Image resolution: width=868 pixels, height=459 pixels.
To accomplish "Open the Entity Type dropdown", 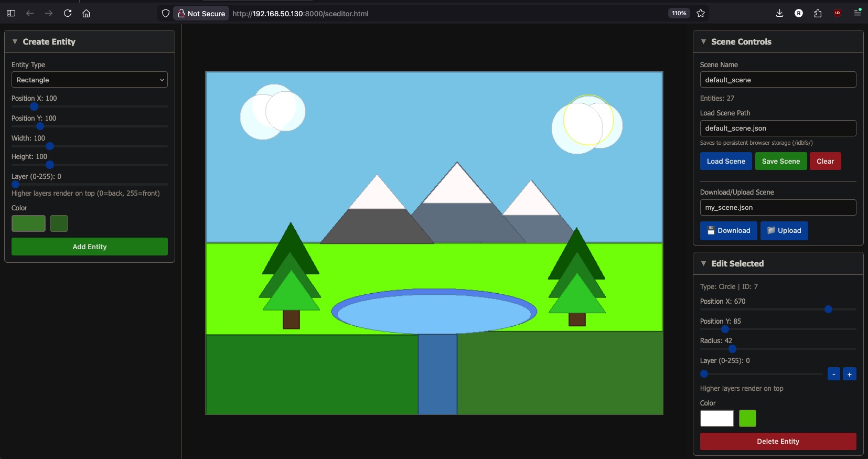I will tap(90, 80).
